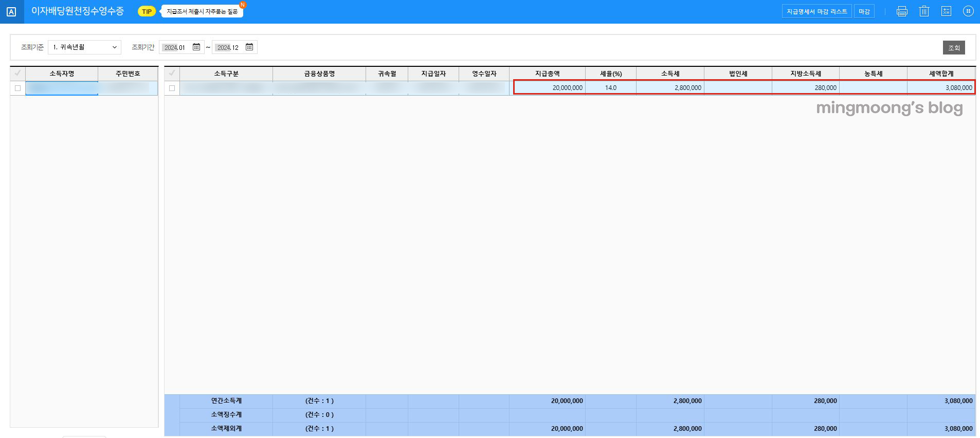
Task: Click the trash delete icon in the header
Action: click(924, 11)
